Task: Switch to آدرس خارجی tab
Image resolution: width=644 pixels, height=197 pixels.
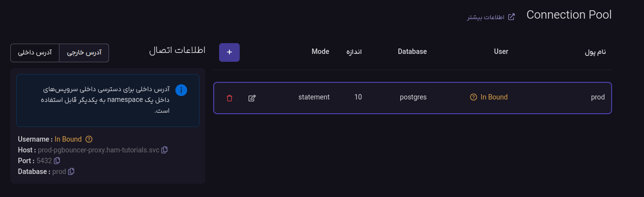Action: point(84,53)
